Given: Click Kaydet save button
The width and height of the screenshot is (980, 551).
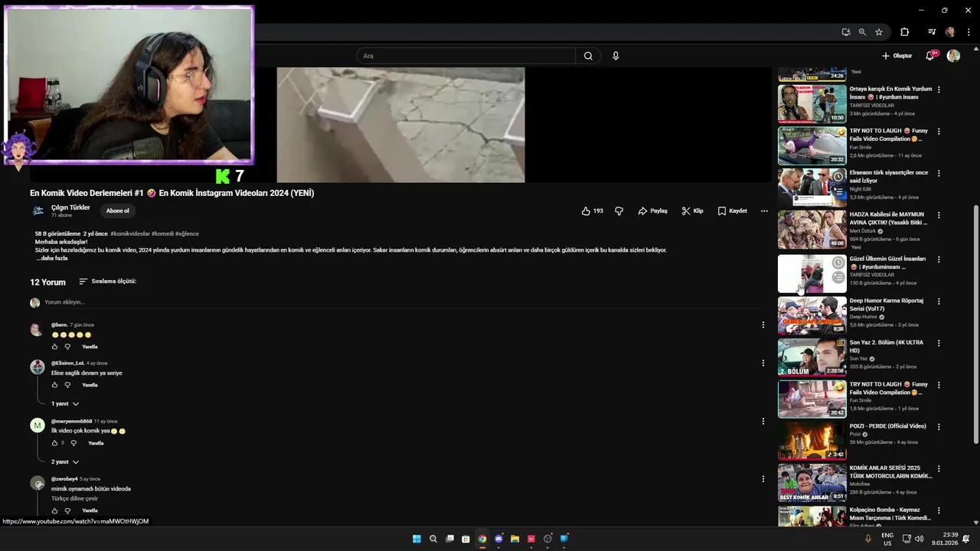Looking at the screenshot, I should click(733, 211).
